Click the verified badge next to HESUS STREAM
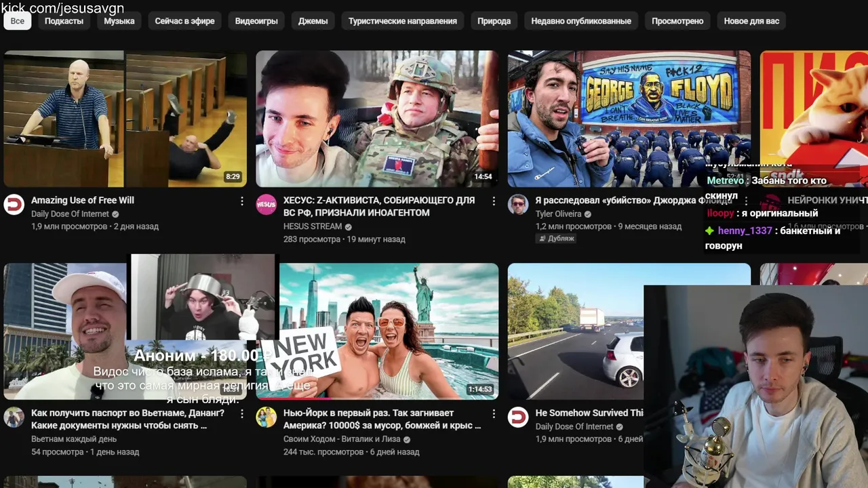Viewport: 868px width, 488px height. 349,226
